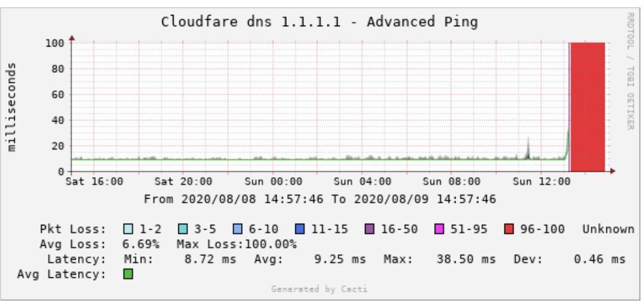Click the graph title 'Cloudfare dns 1.1.1.1 - Advanced Ping'
Viewport: 644px width, 303px height.
319,21
